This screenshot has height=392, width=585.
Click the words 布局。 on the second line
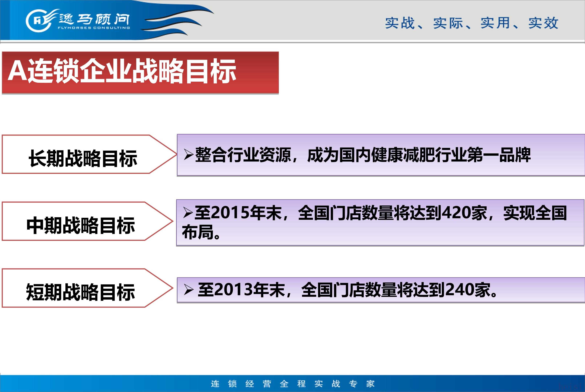[201, 232]
